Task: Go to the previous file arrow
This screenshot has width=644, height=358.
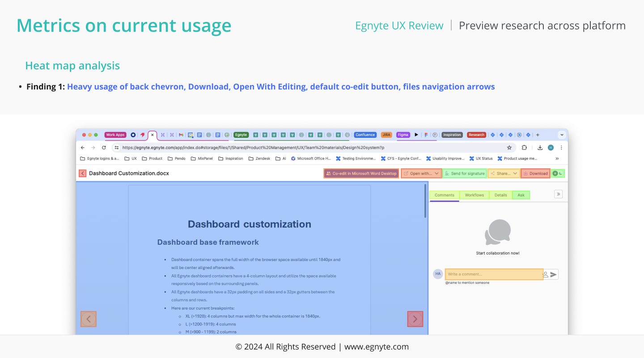Action: pos(89,319)
